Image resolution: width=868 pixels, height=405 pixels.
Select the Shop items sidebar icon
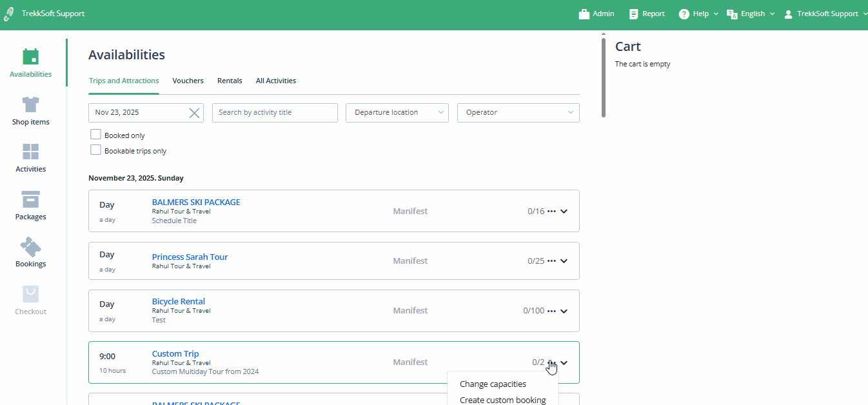[x=30, y=108]
